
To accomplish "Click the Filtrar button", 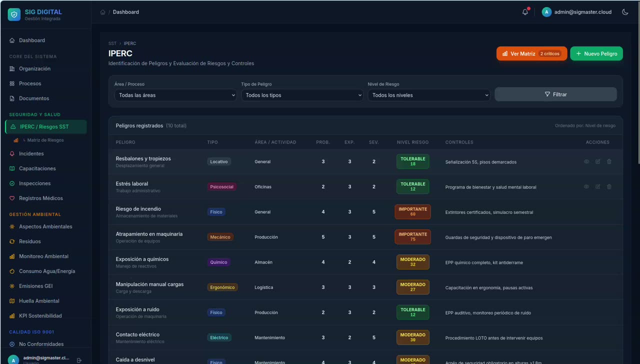I will pos(555,94).
